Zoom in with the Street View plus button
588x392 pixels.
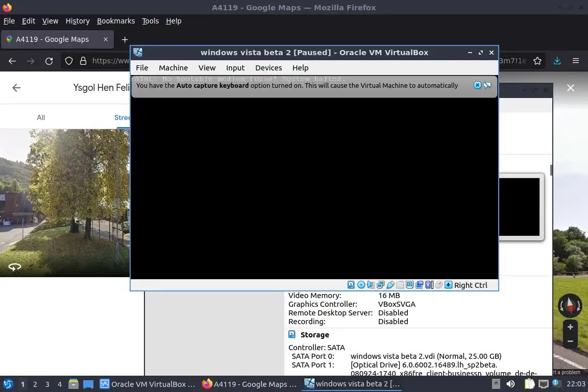pyautogui.click(x=570, y=327)
